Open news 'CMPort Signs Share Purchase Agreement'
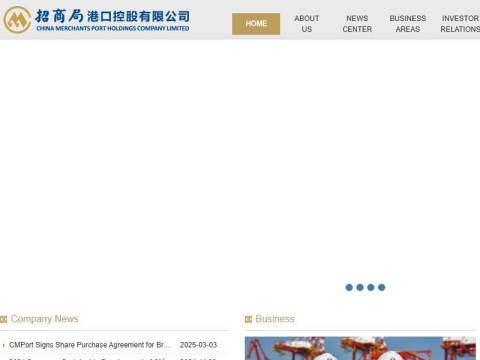This screenshot has height=360, width=480. tap(89, 345)
